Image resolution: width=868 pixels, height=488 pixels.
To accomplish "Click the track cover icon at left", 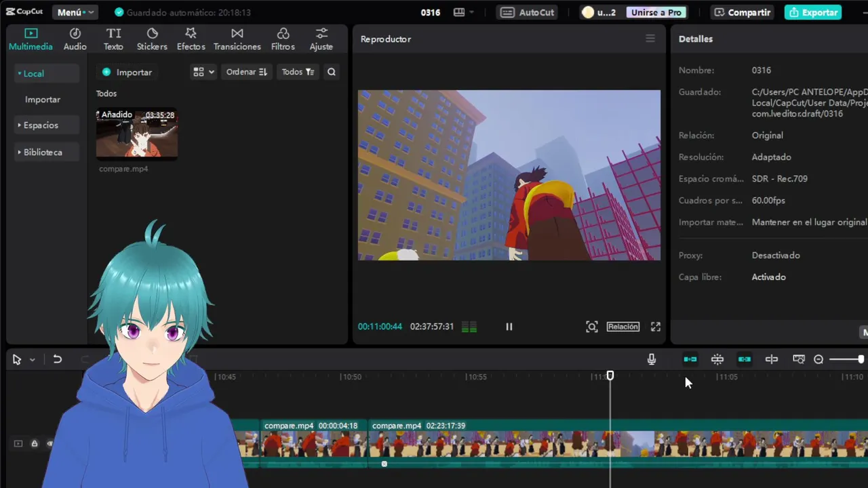I will (x=18, y=443).
